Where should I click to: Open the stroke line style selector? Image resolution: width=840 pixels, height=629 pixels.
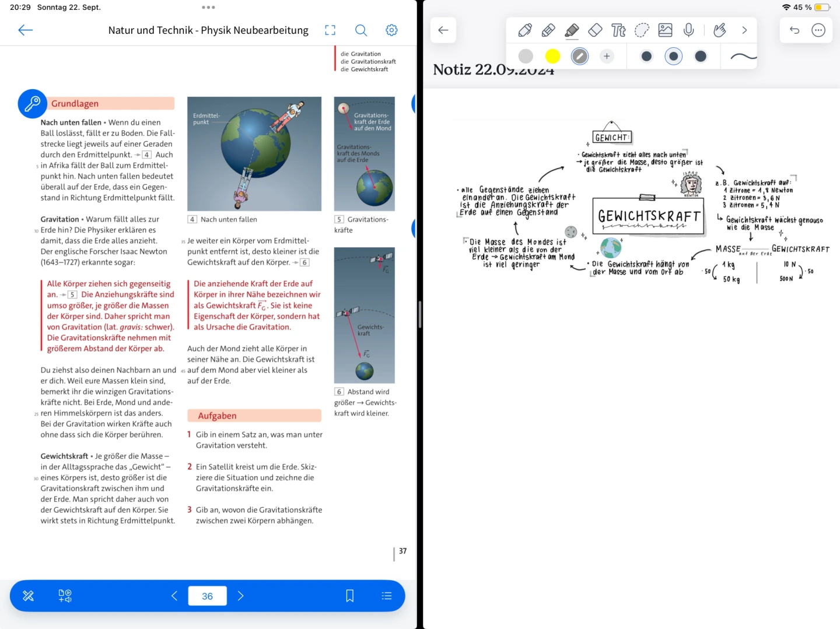pyautogui.click(x=743, y=57)
